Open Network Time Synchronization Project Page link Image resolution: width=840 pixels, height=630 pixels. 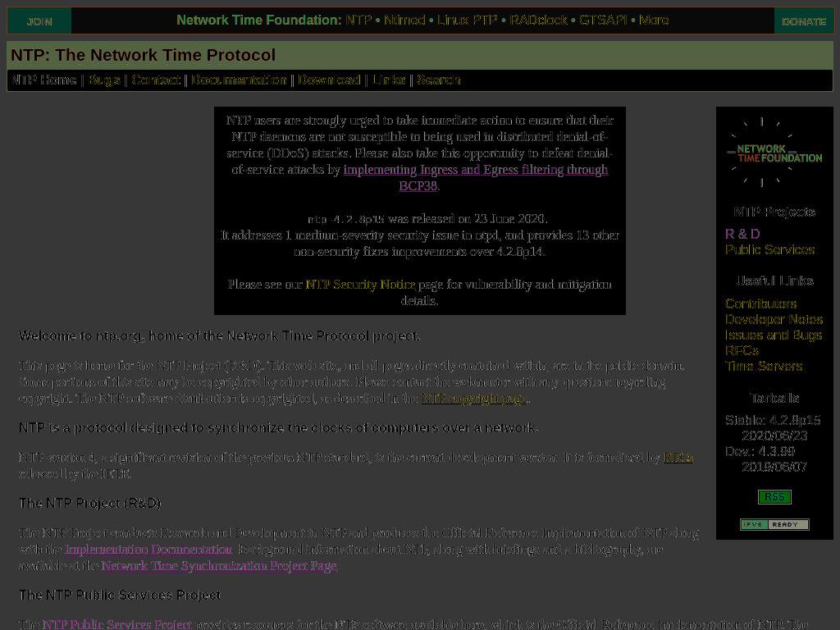(219, 566)
